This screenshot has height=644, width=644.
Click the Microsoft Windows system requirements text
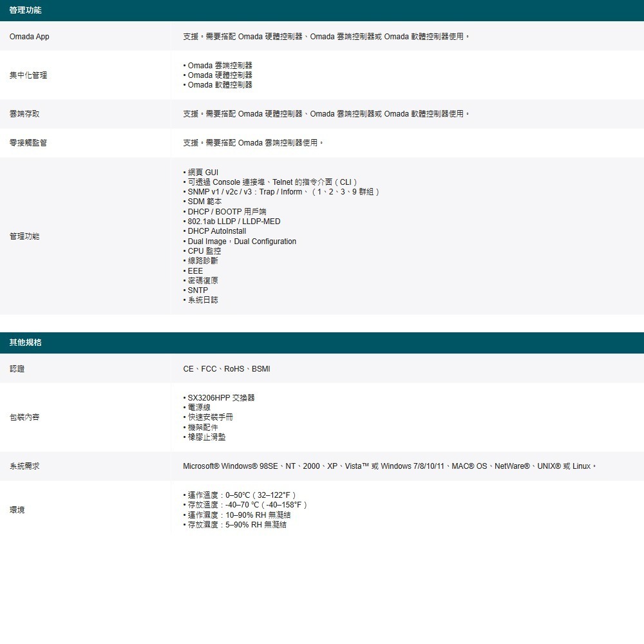390,466
